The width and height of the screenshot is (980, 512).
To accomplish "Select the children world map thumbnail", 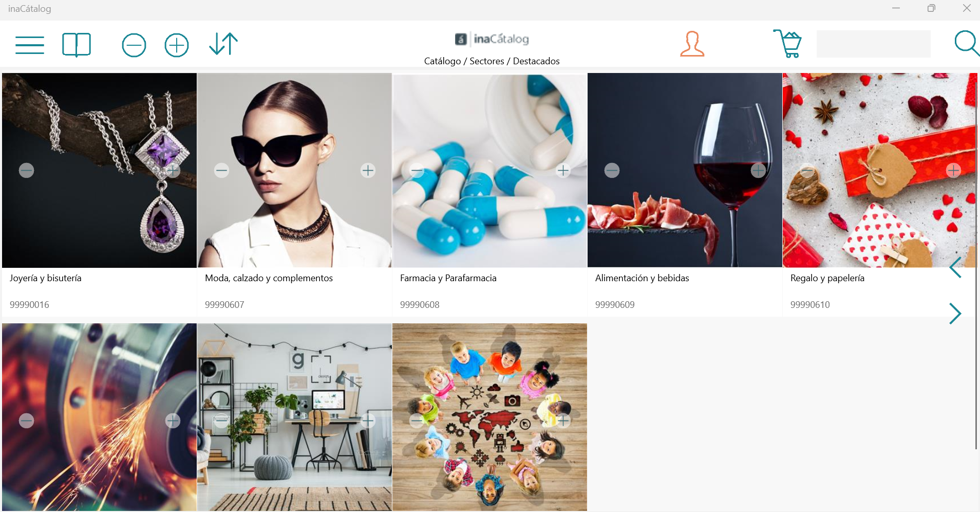I will (x=489, y=417).
